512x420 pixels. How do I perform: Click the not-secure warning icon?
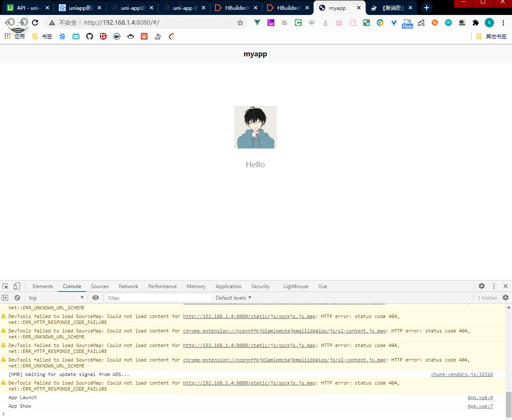pos(52,23)
